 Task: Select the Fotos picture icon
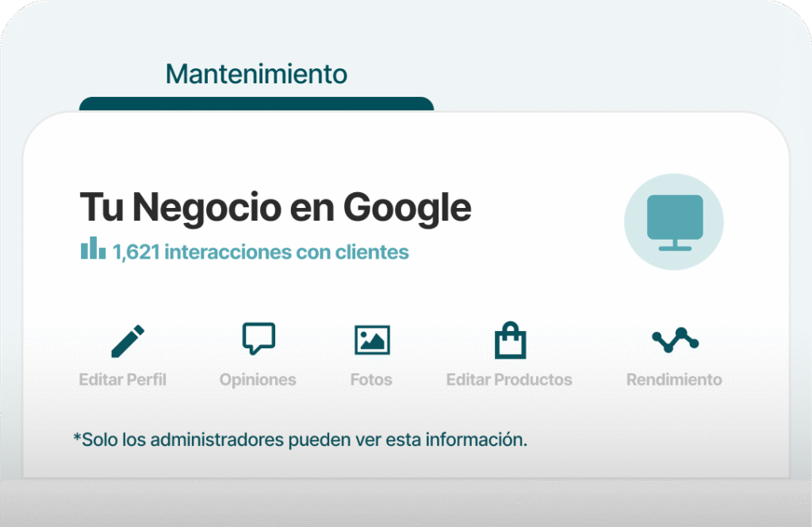(371, 340)
